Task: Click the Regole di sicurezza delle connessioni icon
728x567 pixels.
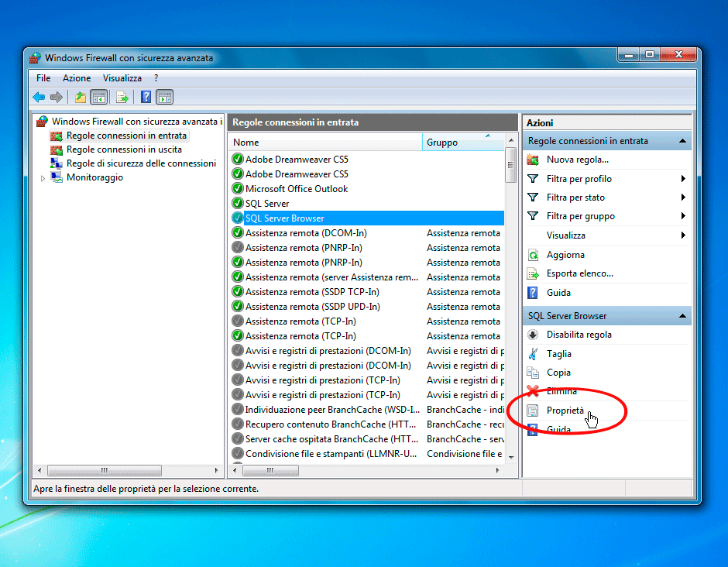Action: [57, 163]
